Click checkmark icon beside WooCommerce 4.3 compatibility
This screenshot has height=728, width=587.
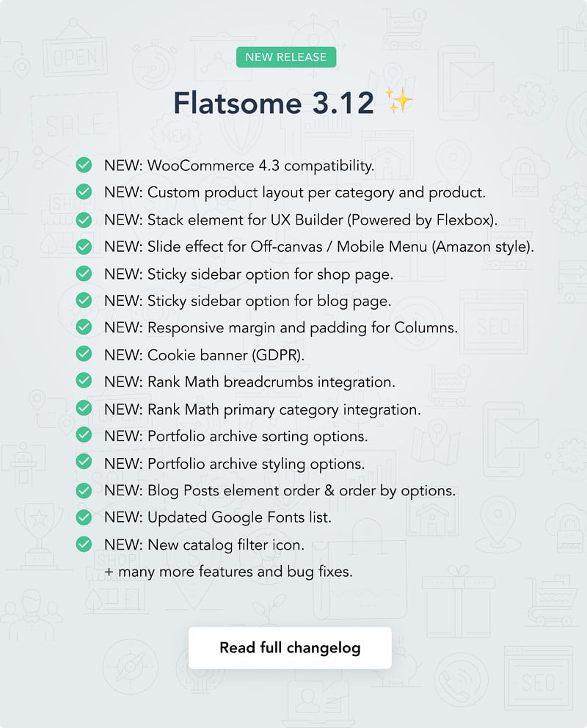pyautogui.click(x=84, y=165)
